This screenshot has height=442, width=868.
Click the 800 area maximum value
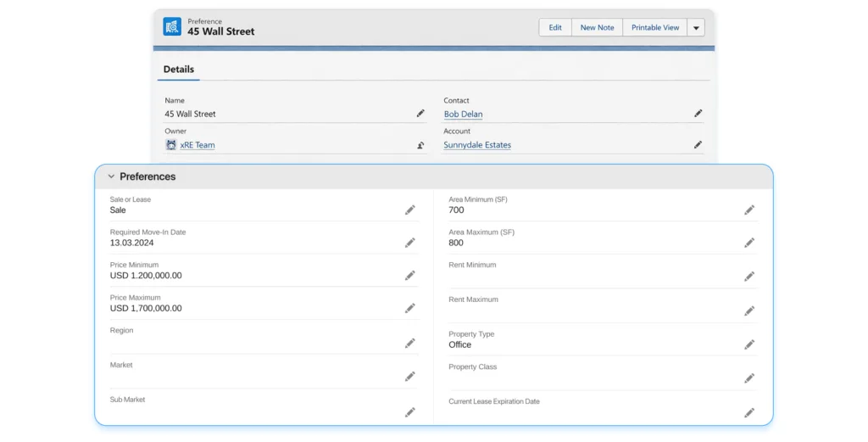[456, 243]
